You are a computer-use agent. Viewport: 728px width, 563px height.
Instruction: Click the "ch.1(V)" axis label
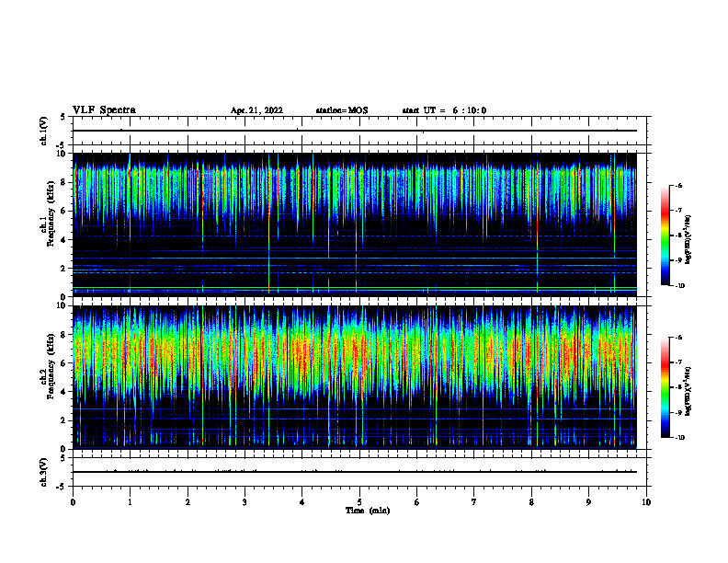pyautogui.click(x=43, y=131)
